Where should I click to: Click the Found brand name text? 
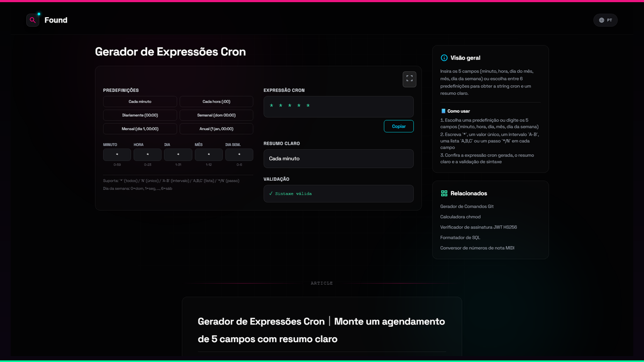click(x=56, y=20)
